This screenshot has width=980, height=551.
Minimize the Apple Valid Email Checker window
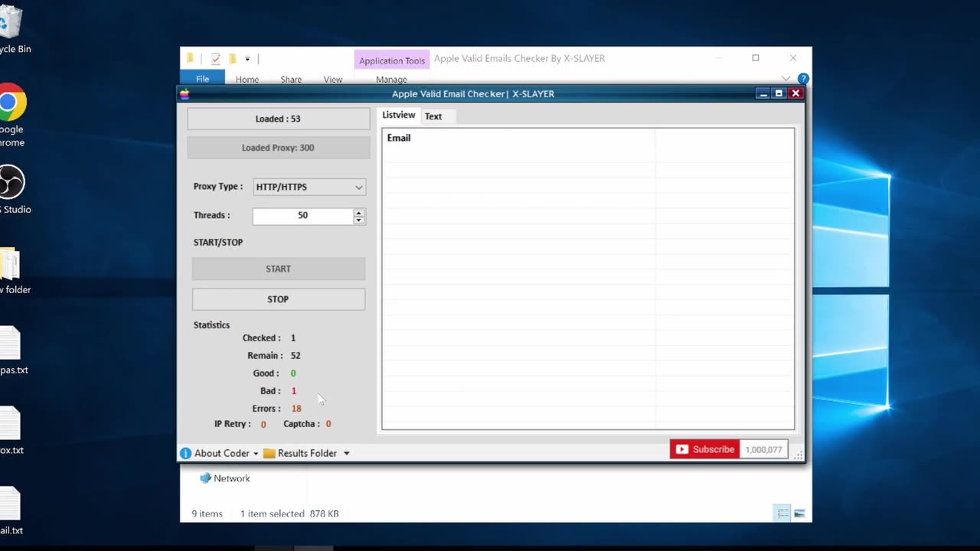[x=762, y=93]
